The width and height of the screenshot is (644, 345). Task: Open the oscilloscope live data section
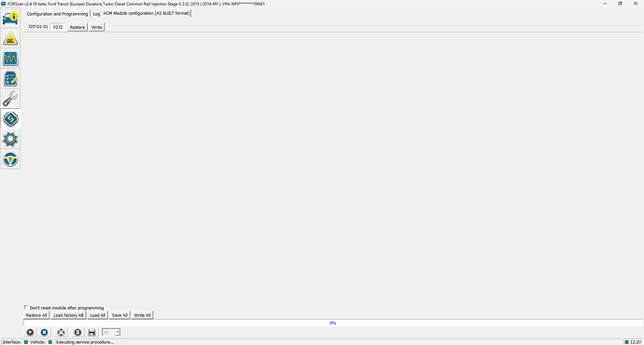(10, 59)
